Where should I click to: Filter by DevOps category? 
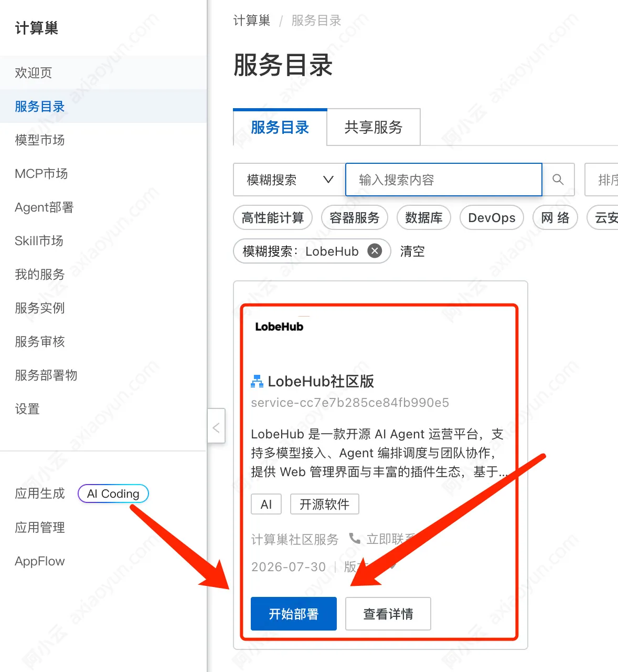(x=492, y=217)
